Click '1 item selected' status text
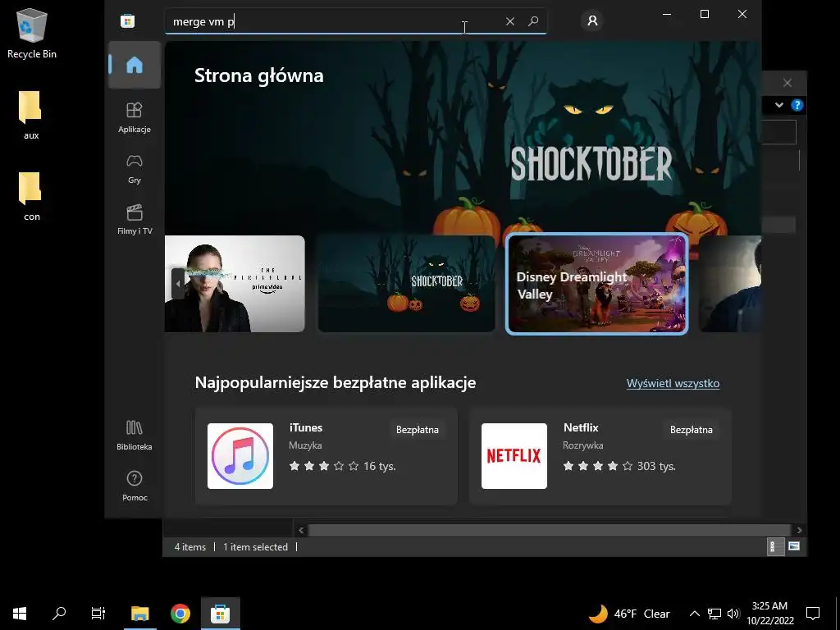This screenshot has width=840, height=630. (256, 547)
